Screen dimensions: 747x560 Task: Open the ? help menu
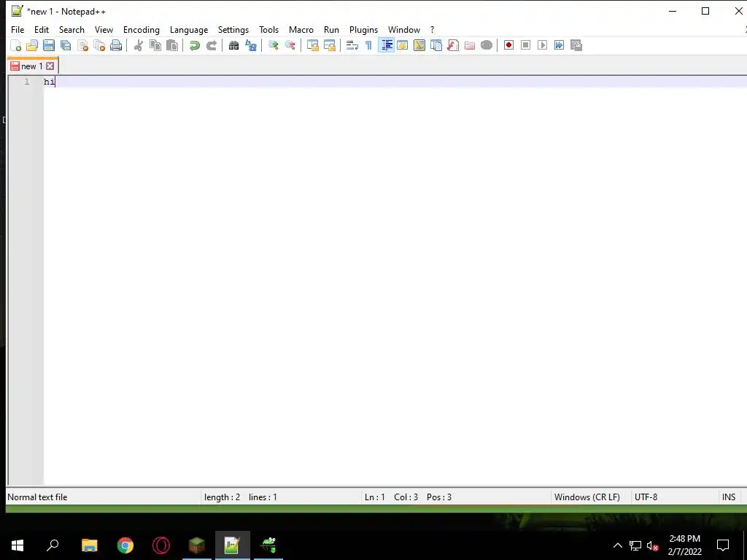coord(432,29)
